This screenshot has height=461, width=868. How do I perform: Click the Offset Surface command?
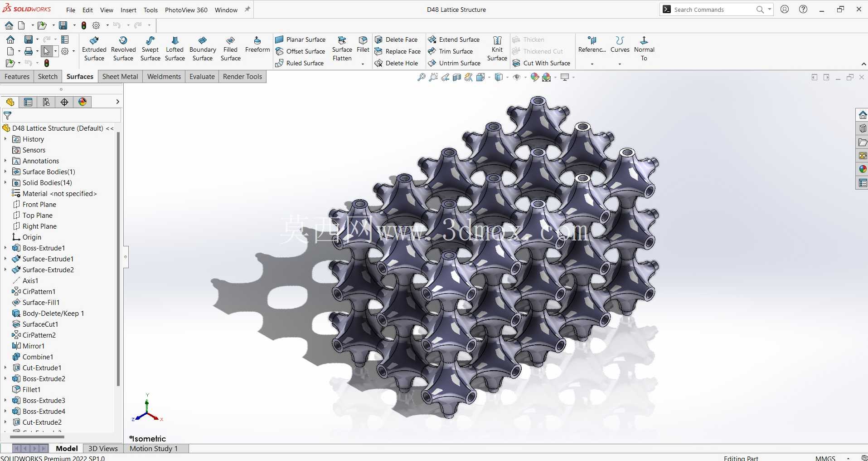300,51
